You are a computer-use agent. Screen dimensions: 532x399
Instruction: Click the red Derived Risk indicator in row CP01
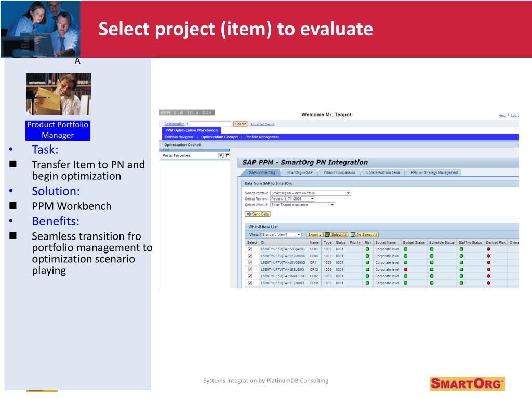(x=488, y=249)
